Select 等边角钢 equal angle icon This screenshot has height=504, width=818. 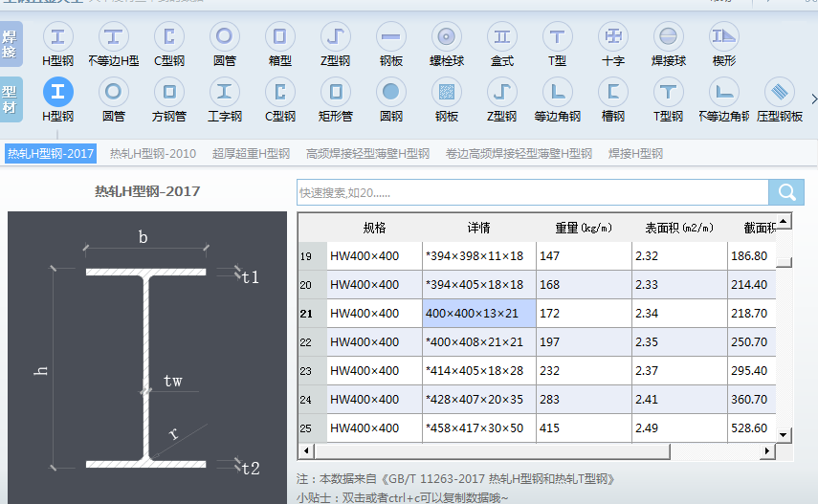[x=557, y=93]
